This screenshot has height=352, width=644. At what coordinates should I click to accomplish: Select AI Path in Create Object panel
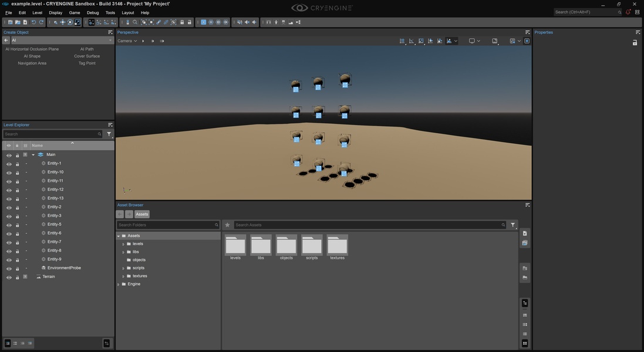[x=87, y=49]
